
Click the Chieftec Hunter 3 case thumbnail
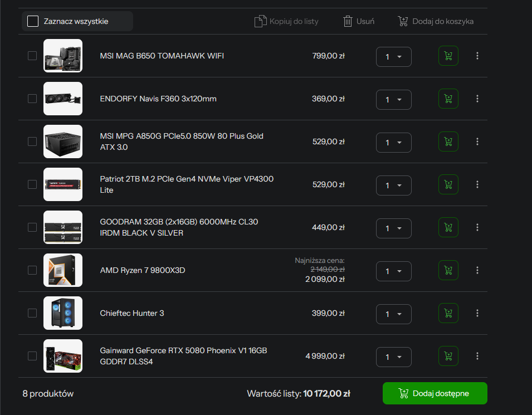pos(63,313)
